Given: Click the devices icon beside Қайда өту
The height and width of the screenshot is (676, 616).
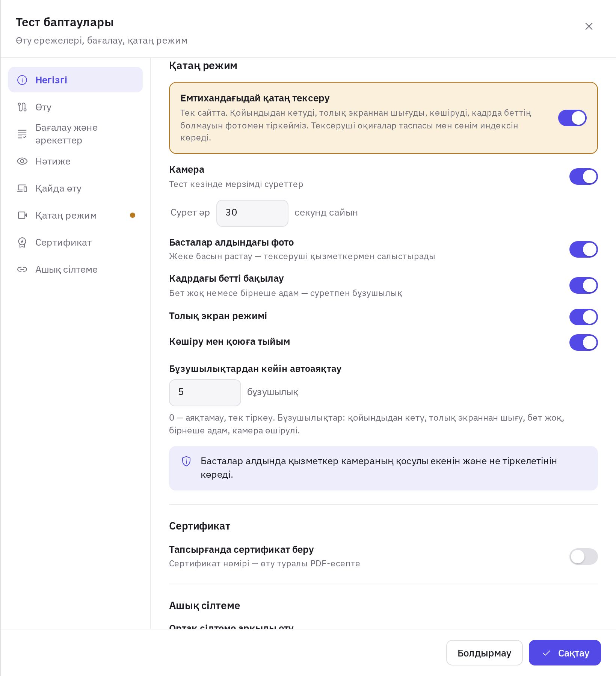Looking at the screenshot, I should [22, 188].
